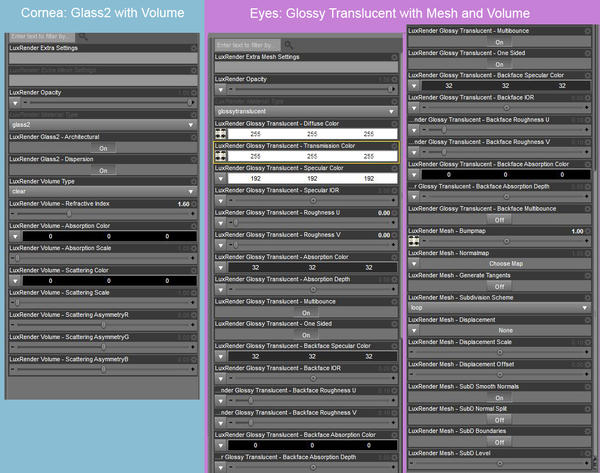Click gear icon of Glossy Translucent - Specular Color
This screenshot has width=600, height=473.
tap(394, 168)
